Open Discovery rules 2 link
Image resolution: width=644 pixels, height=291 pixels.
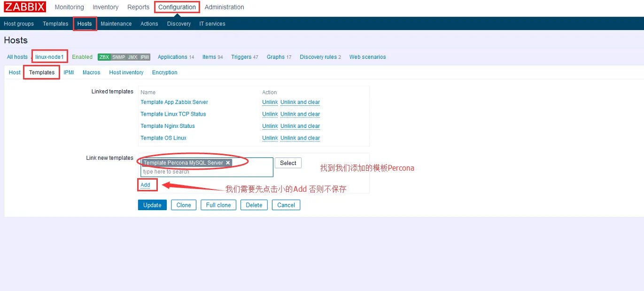click(320, 57)
